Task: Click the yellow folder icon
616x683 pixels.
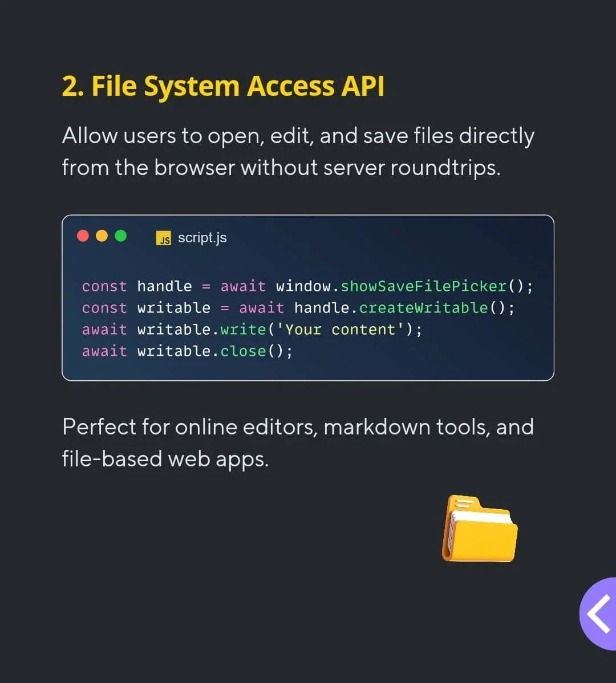Action: click(480, 528)
